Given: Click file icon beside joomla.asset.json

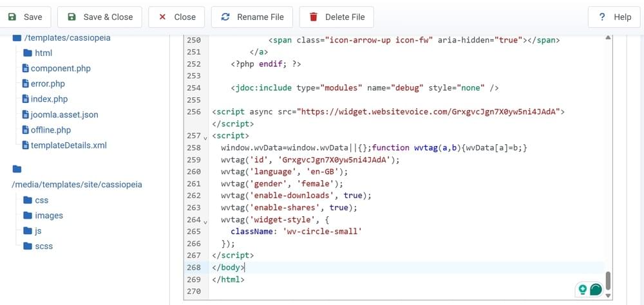Looking at the screenshot, I should [x=26, y=115].
